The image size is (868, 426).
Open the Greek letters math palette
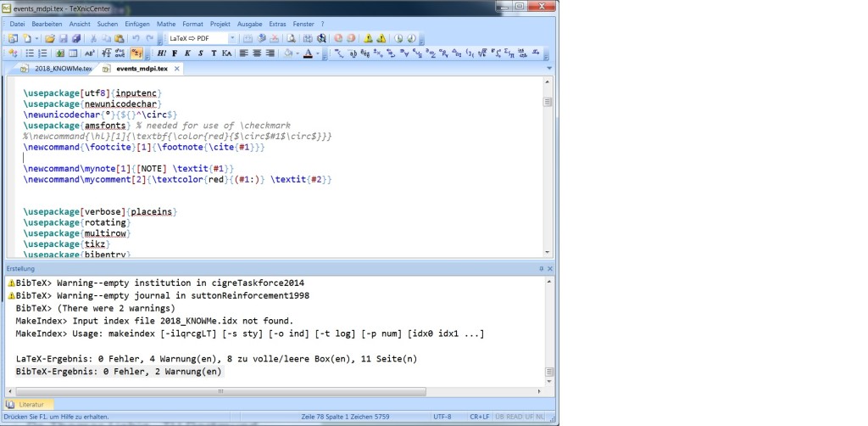point(442,53)
